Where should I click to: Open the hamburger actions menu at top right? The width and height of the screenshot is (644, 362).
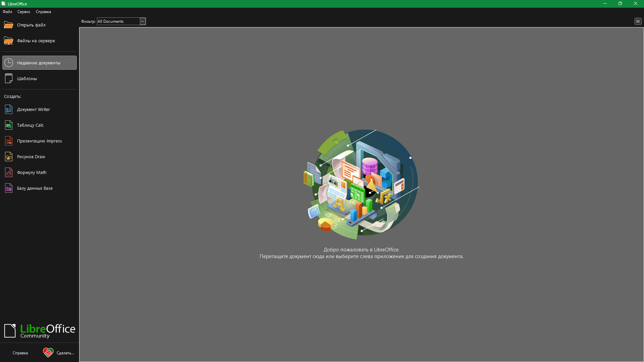(638, 21)
